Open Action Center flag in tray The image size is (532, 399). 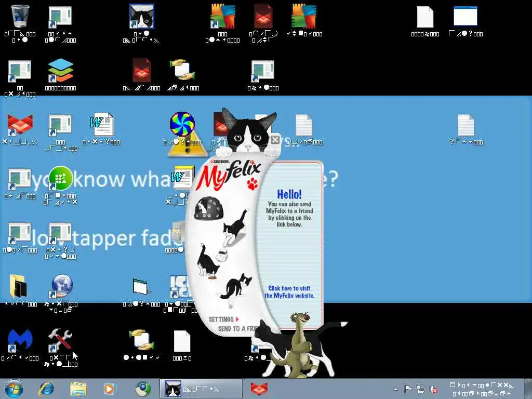(408, 389)
